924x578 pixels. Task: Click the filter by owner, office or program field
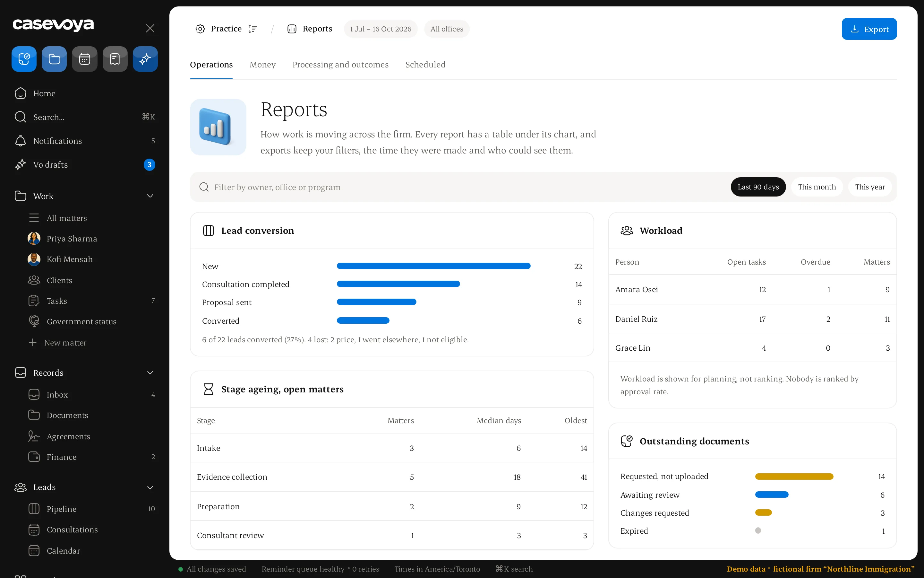point(458,187)
